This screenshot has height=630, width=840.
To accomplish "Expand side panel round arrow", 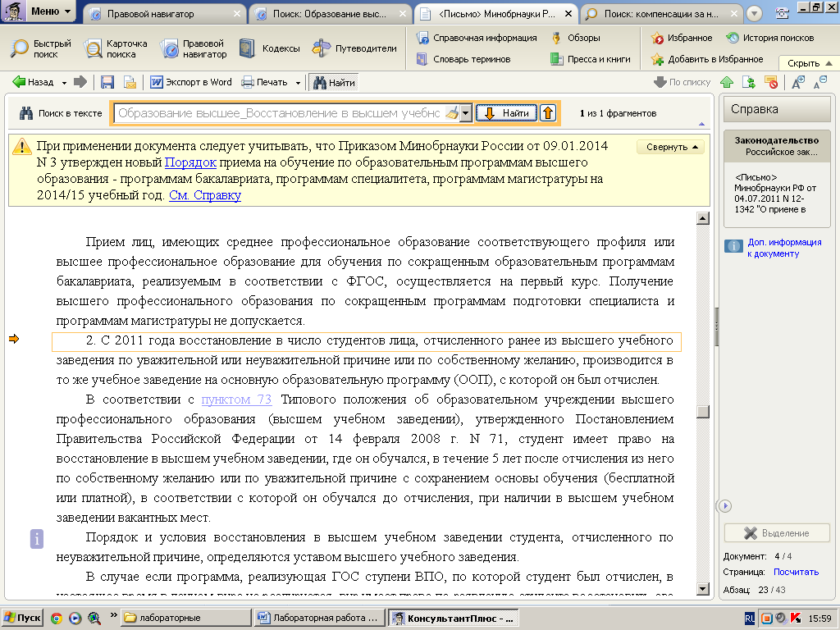I will pos(725,505).
